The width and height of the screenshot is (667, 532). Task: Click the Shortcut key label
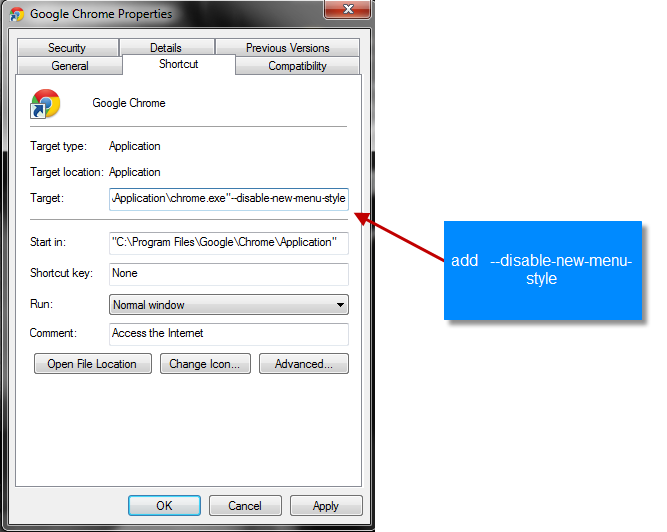point(61,273)
